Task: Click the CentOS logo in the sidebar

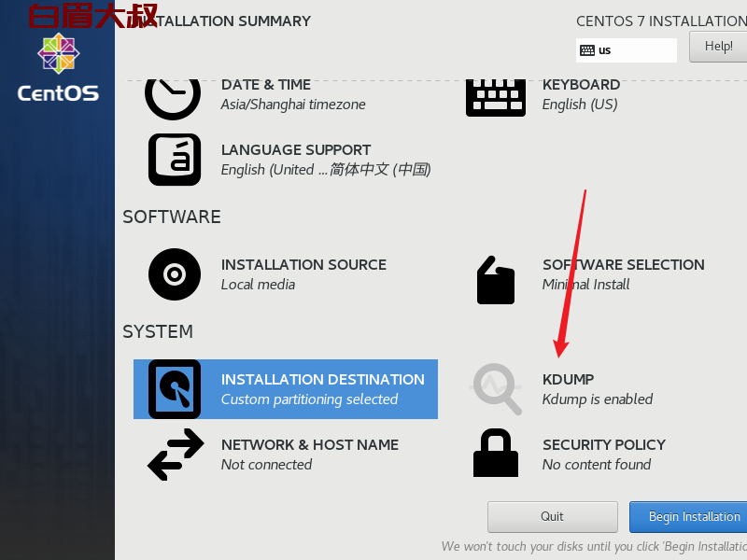Action: (x=59, y=53)
